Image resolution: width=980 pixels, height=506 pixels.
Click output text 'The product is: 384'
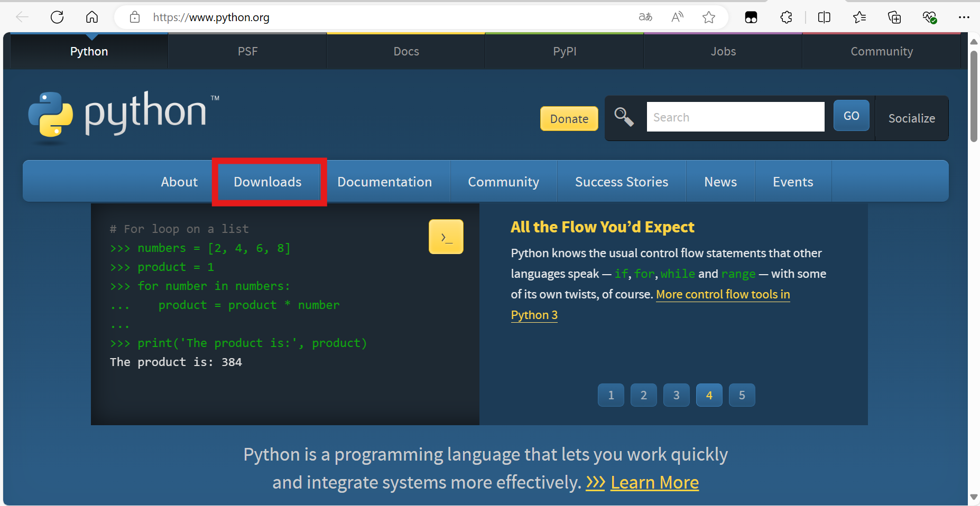pos(176,362)
